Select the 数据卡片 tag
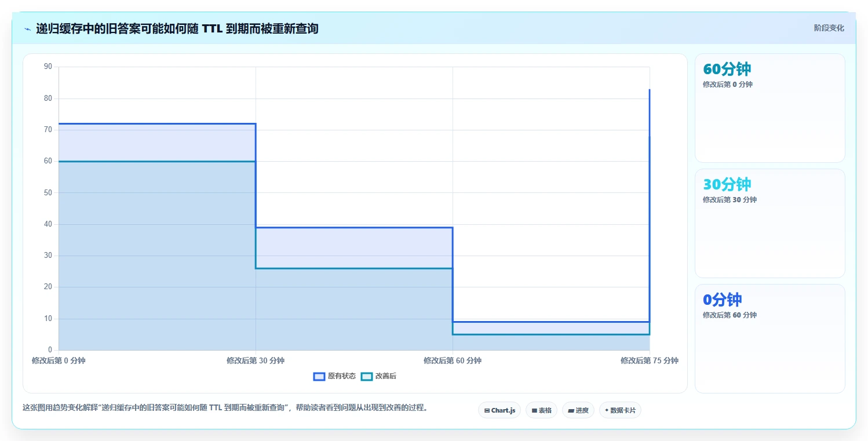Image resolution: width=868 pixels, height=441 pixels. (x=620, y=410)
